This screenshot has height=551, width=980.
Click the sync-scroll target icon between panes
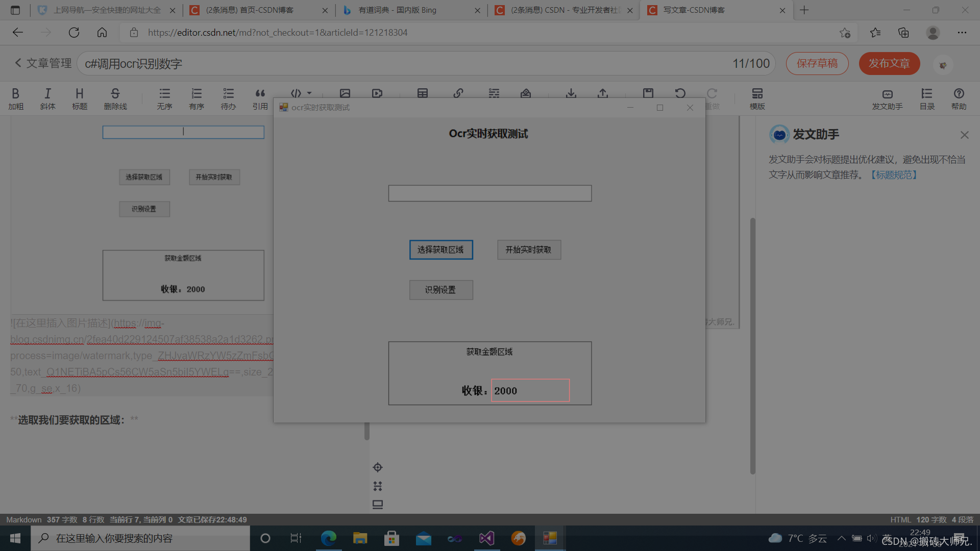(378, 467)
